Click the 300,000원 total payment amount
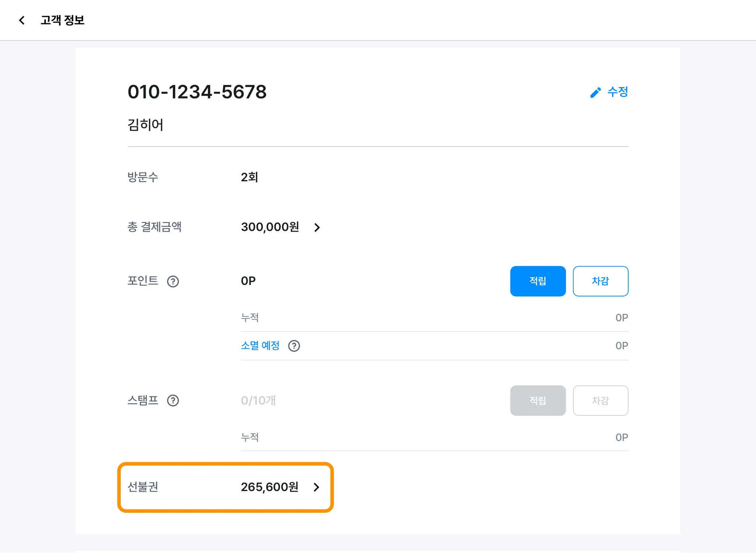Viewport: 756px width, 553px height. pyautogui.click(x=270, y=227)
